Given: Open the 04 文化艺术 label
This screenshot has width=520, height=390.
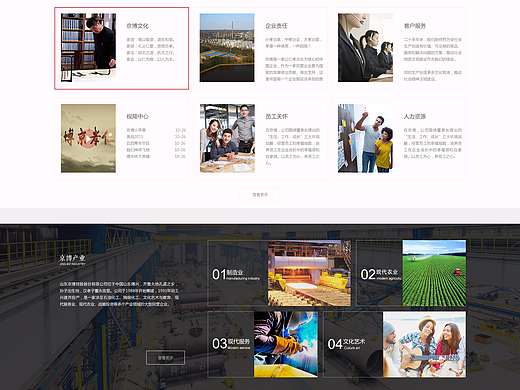Looking at the screenshot, I should pyautogui.click(x=346, y=344).
